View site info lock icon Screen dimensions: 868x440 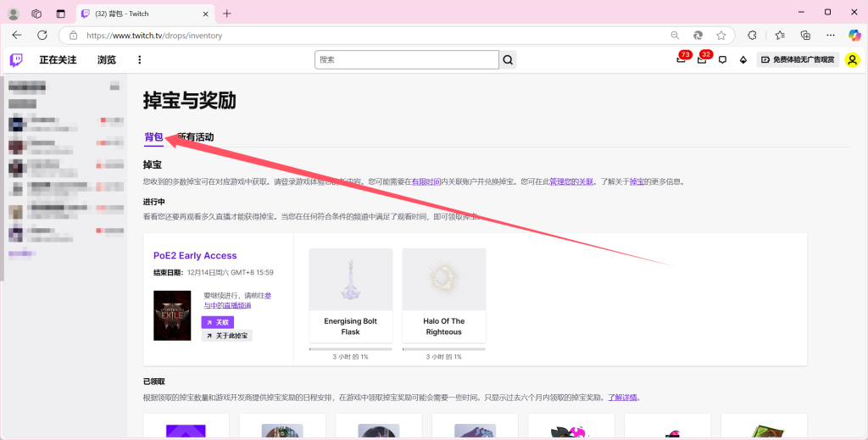(73, 36)
